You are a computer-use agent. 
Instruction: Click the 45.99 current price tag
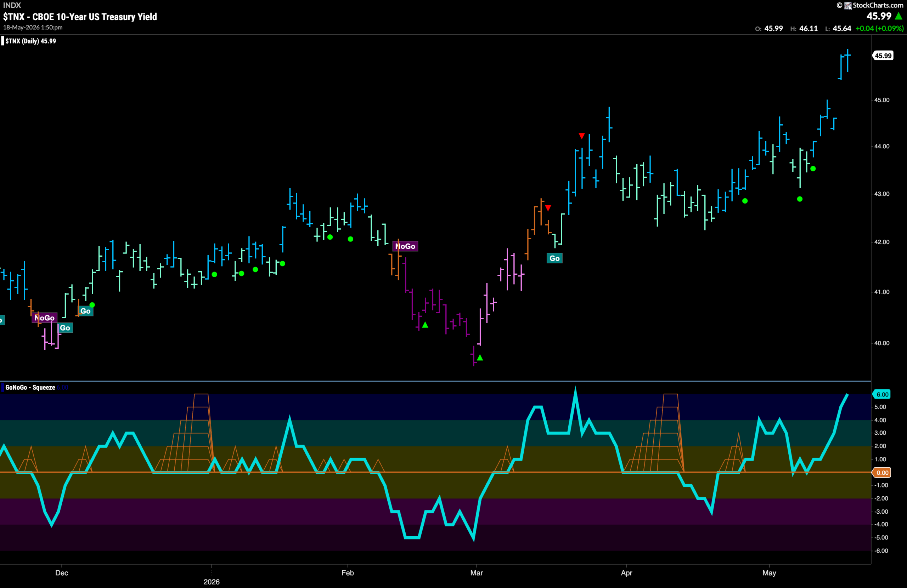[x=883, y=56]
